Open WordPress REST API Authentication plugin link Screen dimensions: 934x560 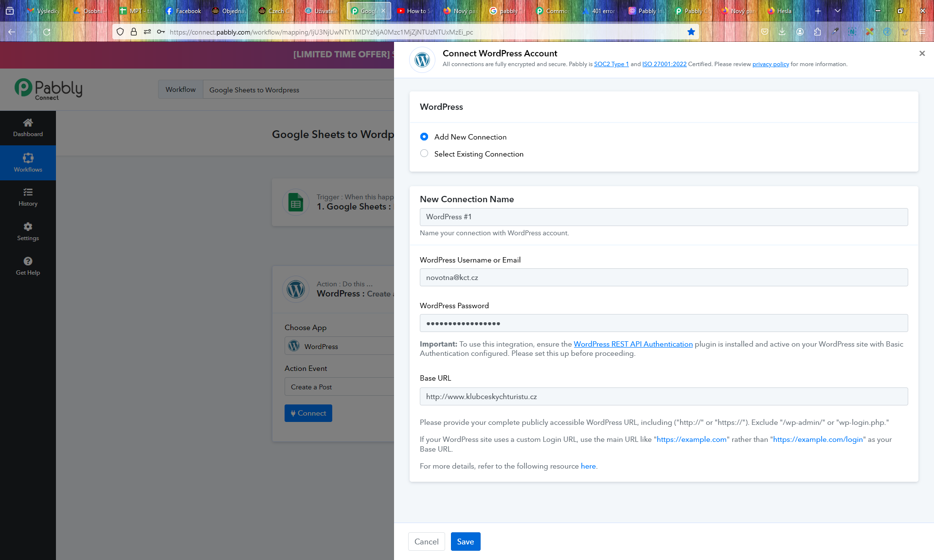pos(633,344)
